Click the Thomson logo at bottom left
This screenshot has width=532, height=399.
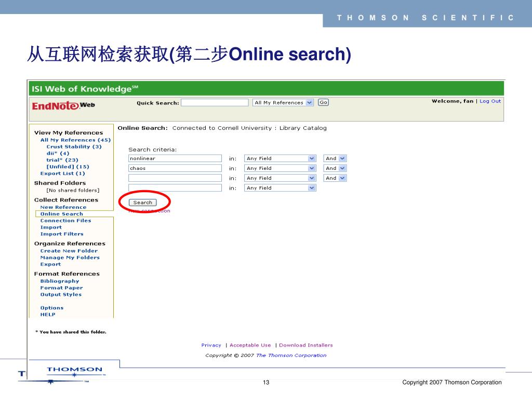pos(75,371)
